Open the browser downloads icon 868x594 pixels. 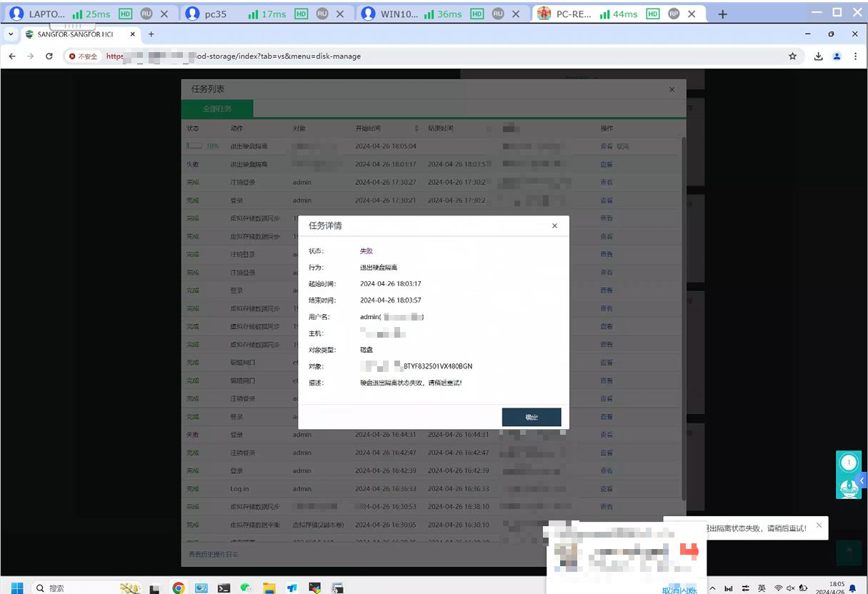tap(819, 56)
